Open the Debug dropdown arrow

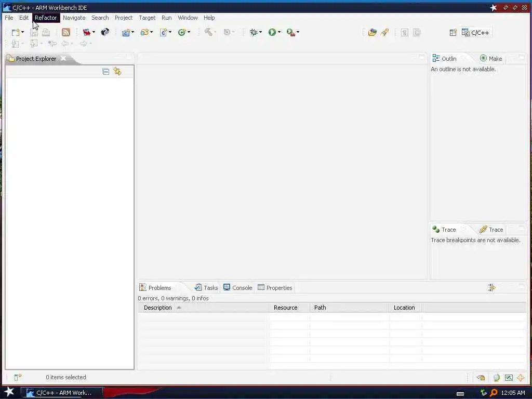(261, 32)
